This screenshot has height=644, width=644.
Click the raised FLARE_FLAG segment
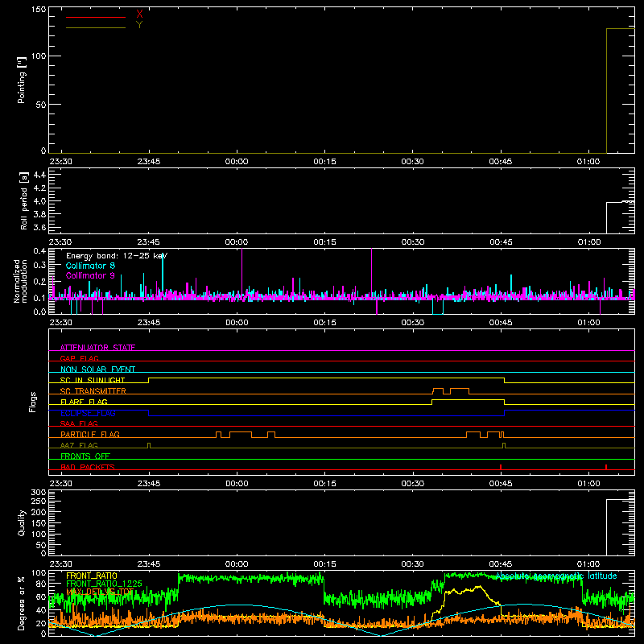pyautogui.click(x=468, y=399)
